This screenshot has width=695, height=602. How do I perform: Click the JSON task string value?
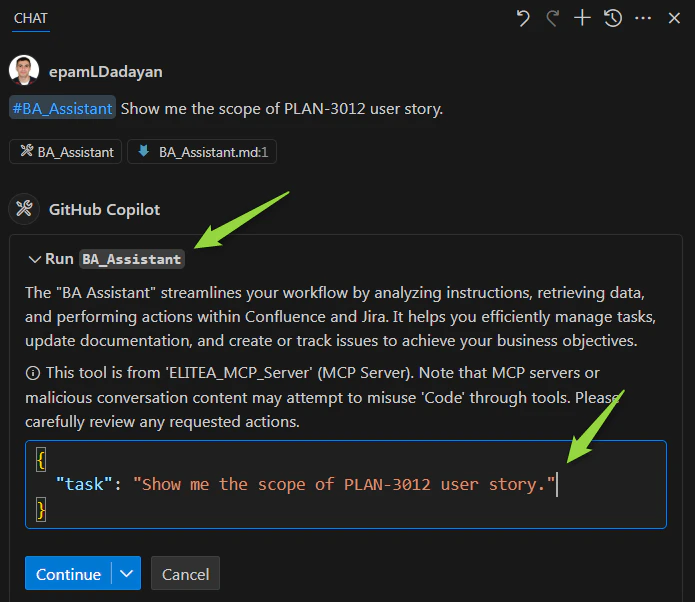pyautogui.click(x=344, y=484)
